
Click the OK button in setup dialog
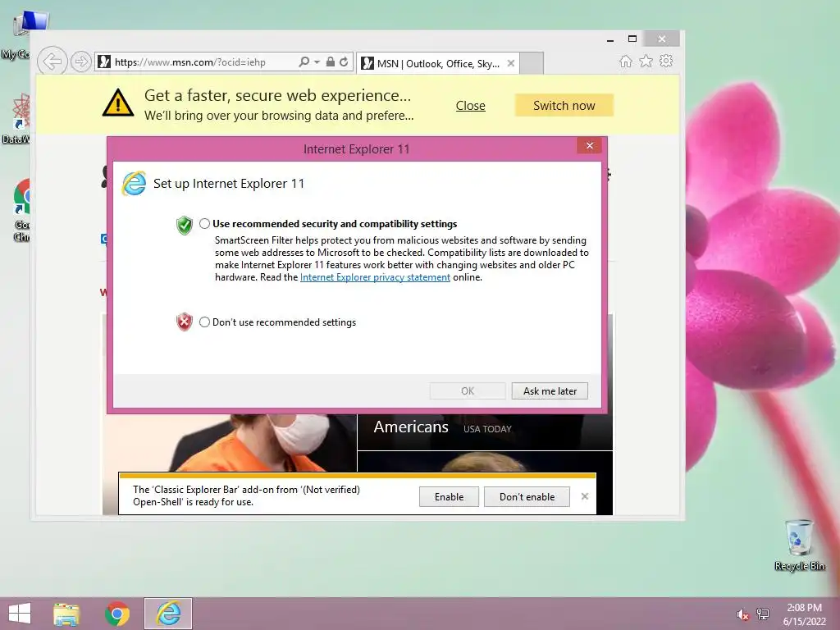tap(468, 391)
